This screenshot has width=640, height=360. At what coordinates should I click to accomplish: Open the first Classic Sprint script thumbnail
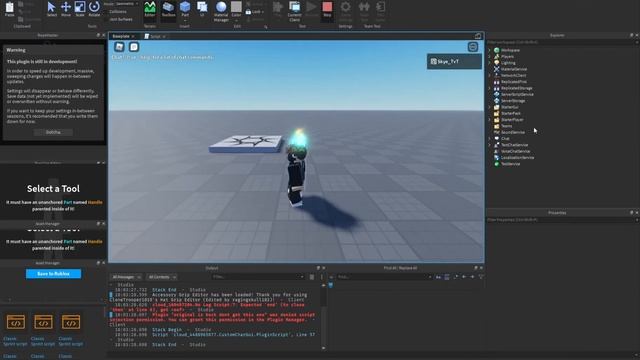(x=16, y=322)
